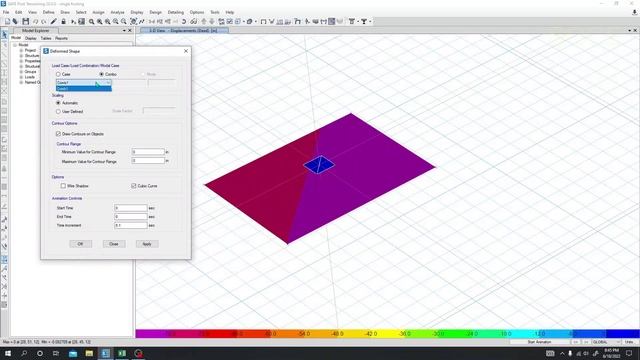
Task: Click the Show Undeformed Shape rectangle icon
Action: click(263, 21)
